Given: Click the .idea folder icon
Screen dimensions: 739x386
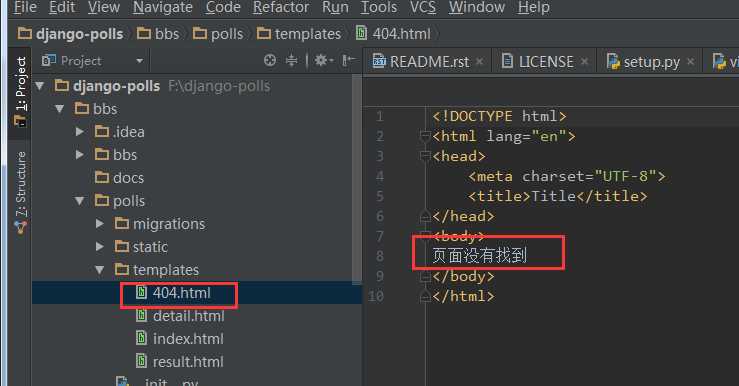Looking at the screenshot, I should click(102, 131).
